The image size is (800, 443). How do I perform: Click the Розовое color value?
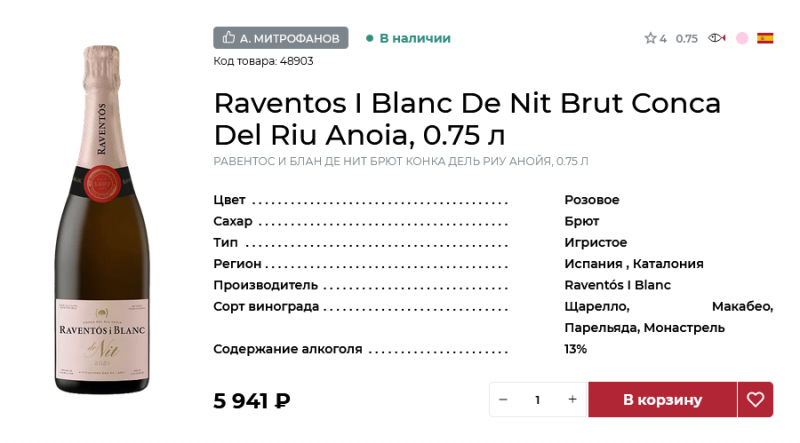(591, 200)
